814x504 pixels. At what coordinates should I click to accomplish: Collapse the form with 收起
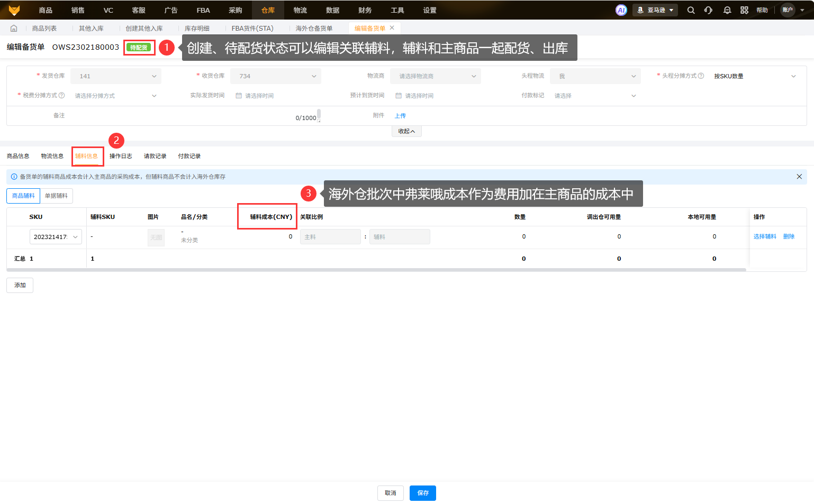point(406,131)
